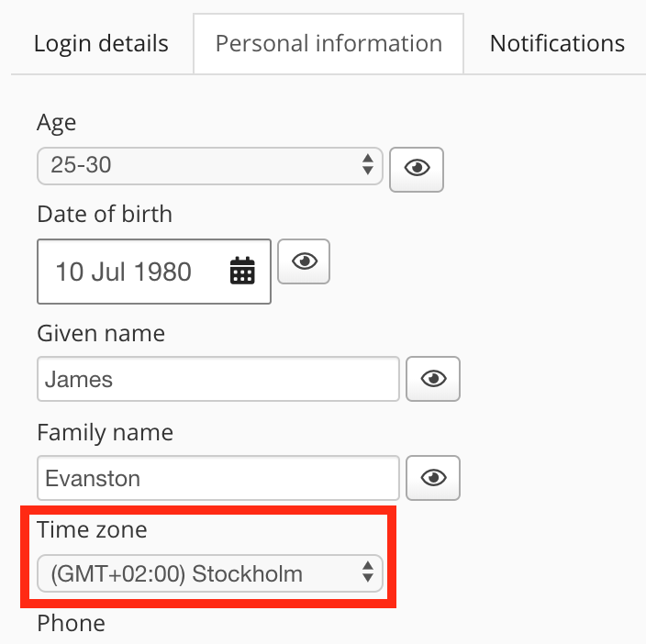Image resolution: width=646 pixels, height=644 pixels.
Task: Go to the Notifications tab
Action: (557, 43)
